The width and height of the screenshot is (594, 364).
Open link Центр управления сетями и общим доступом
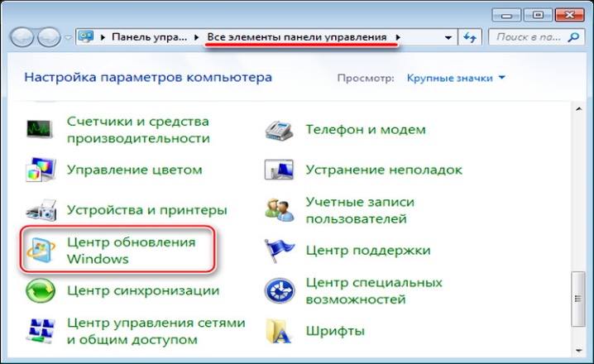click(x=156, y=331)
